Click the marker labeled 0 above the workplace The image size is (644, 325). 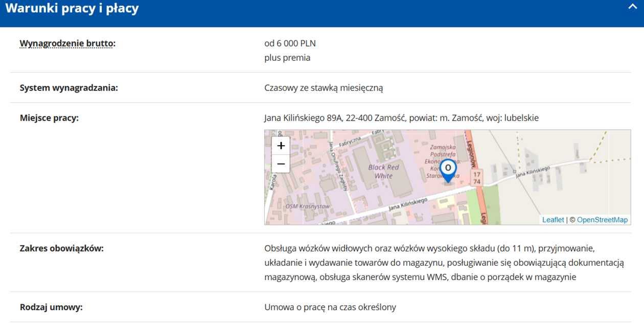[448, 169]
